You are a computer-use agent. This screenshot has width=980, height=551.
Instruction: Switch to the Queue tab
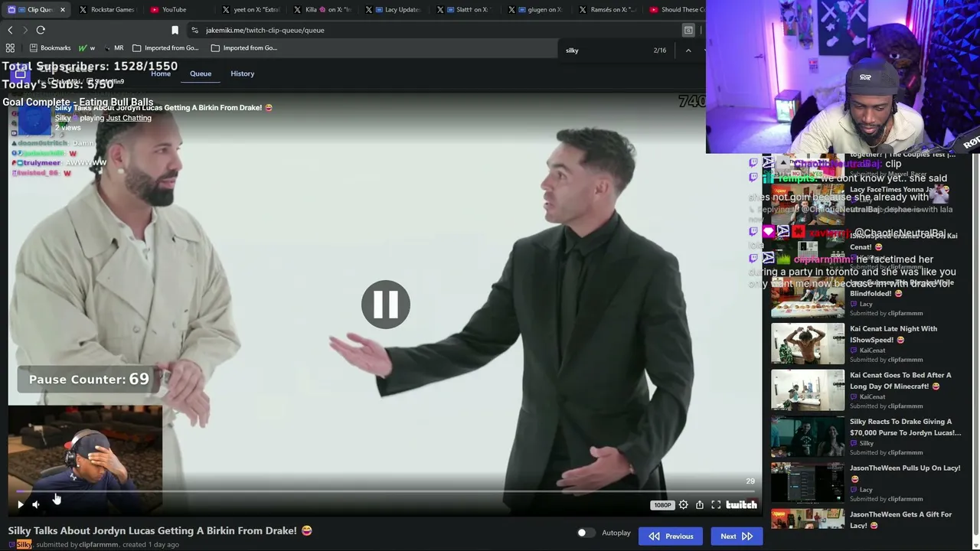201,73
